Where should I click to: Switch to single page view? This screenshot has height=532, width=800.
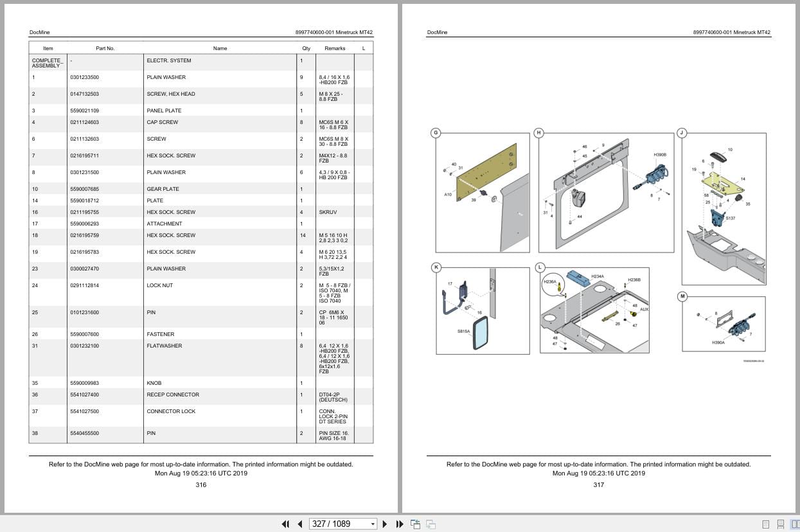click(x=765, y=524)
